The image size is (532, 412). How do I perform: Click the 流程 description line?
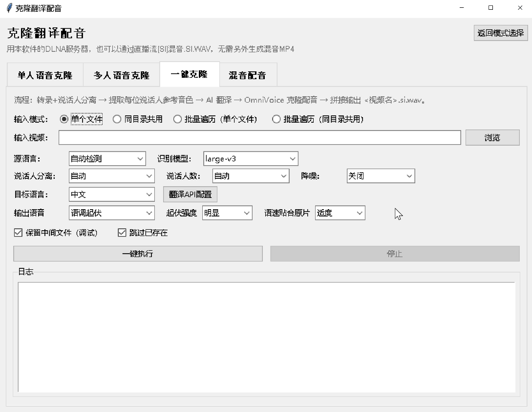pyautogui.click(x=219, y=100)
